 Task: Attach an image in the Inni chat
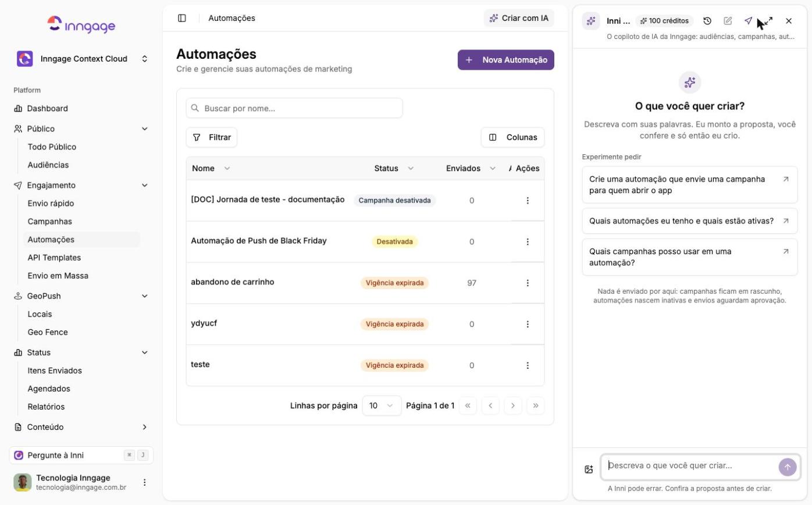(589, 469)
